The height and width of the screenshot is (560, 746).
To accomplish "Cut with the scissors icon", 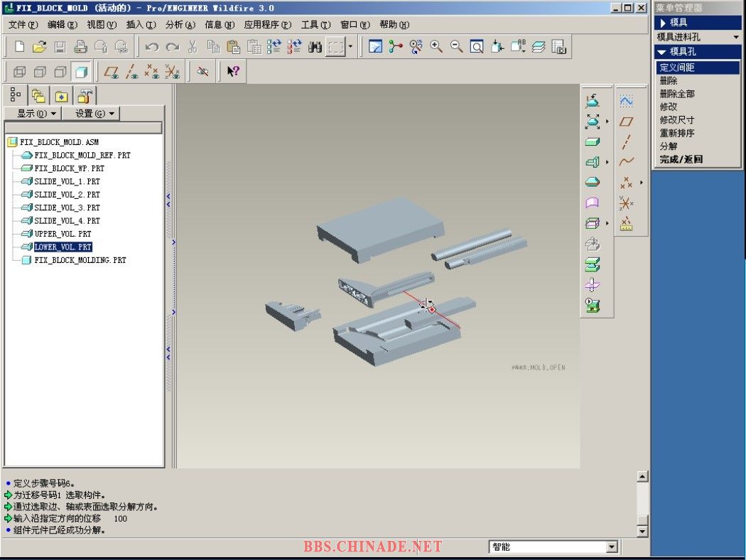I will [x=193, y=47].
